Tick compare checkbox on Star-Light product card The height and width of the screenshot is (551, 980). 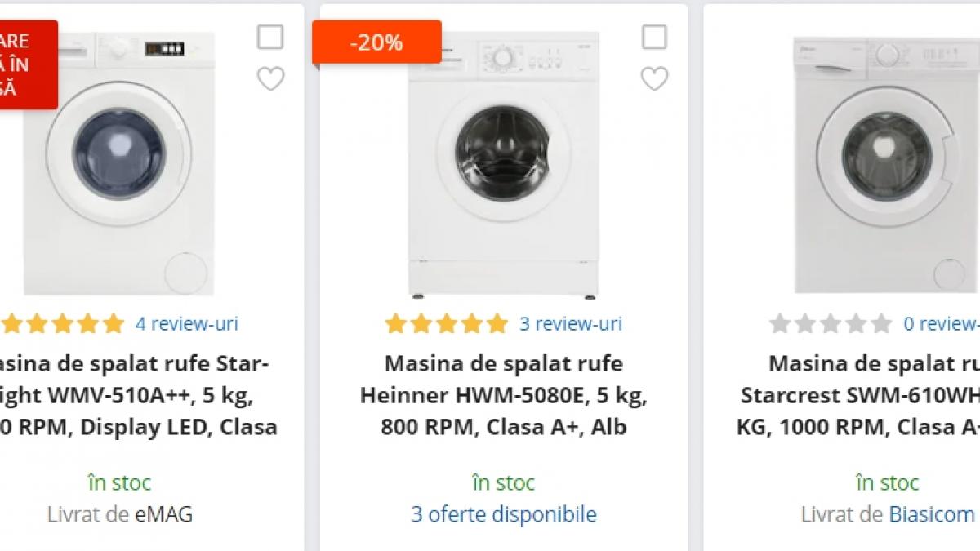pyautogui.click(x=270, y=37)
